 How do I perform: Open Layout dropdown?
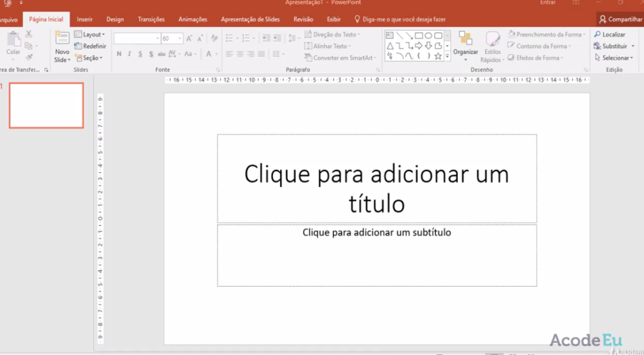(x=90, y=35)
